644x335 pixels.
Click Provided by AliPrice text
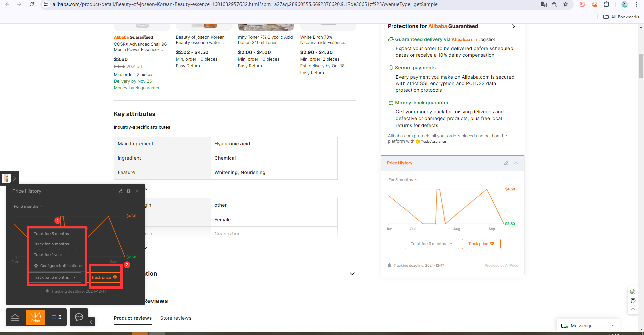(x=501, y=265)
